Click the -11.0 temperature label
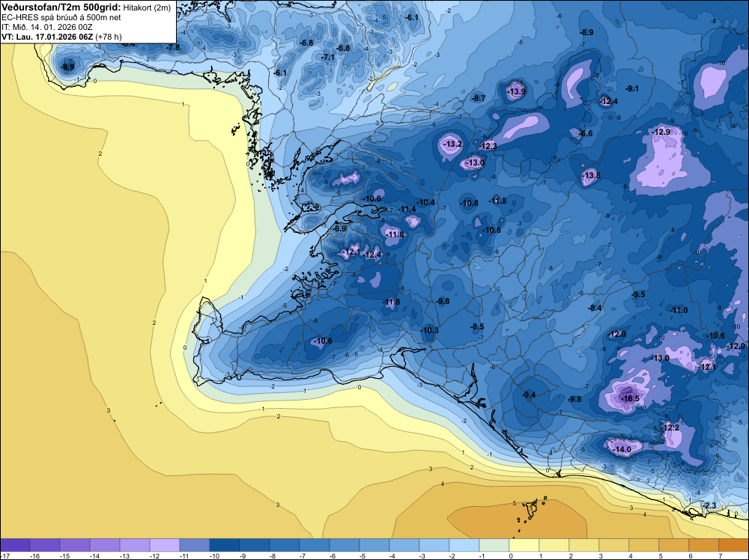This screenshot has width=749, height=560. pos(679,310)
